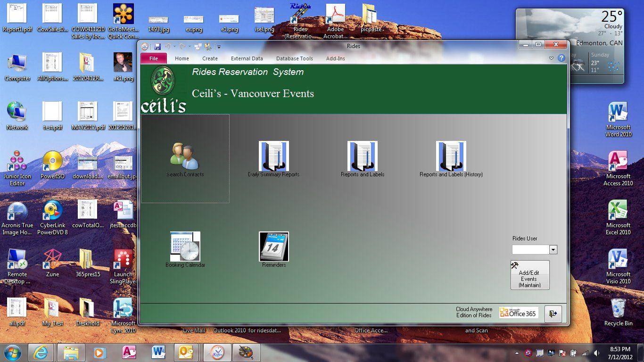Click the Office 365 logo
Screen dimensions: 644x362
[x=518, y=313]
